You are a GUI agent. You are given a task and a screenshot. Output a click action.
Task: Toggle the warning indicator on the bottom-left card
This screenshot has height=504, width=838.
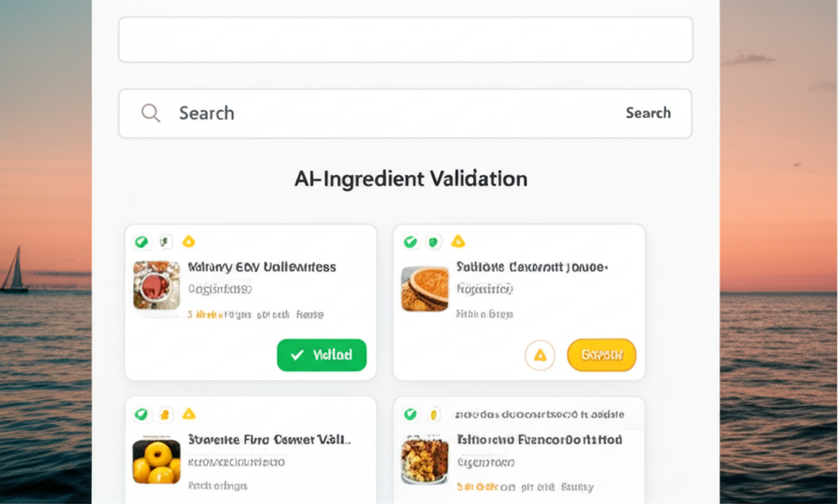[x=190, y=414]
